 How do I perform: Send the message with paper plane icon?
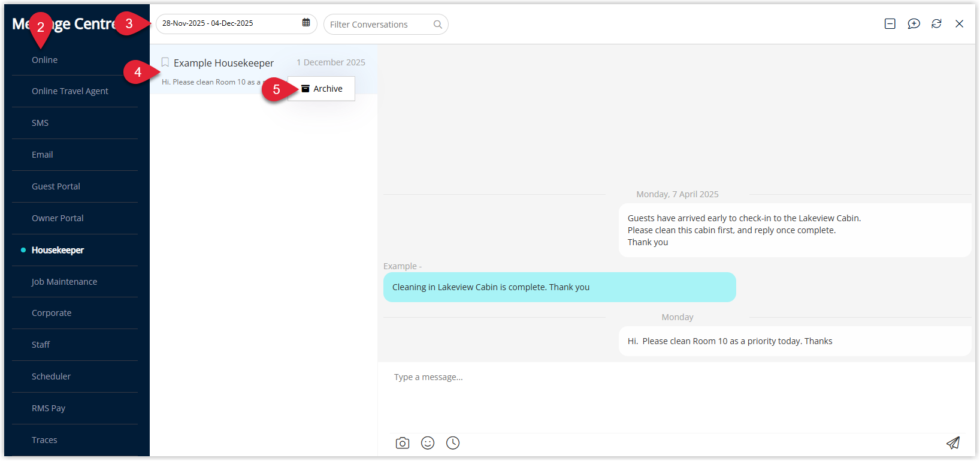point(953,443)
